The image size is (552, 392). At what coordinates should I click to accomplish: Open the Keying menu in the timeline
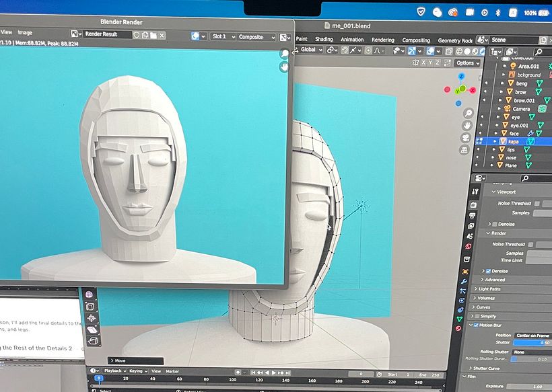pyautogui.click(x=137, y=371)
